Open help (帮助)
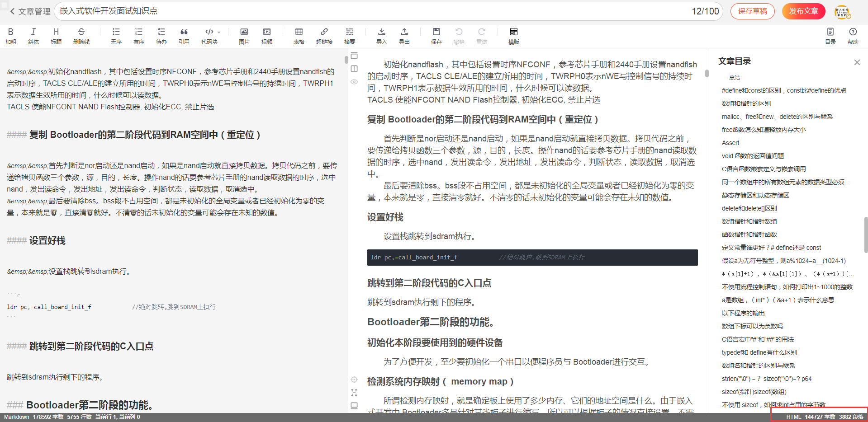 pos(853,36)
